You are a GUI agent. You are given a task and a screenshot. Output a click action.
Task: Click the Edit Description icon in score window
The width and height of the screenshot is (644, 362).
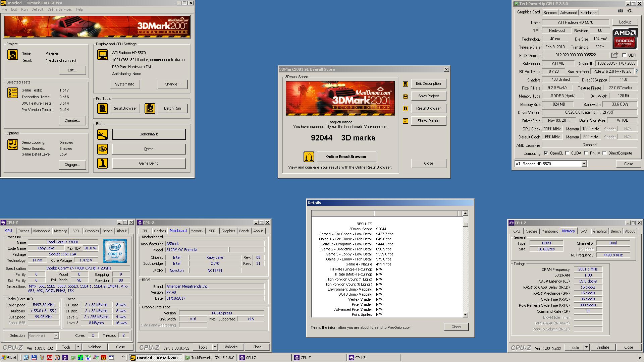[x=406, y=84]
